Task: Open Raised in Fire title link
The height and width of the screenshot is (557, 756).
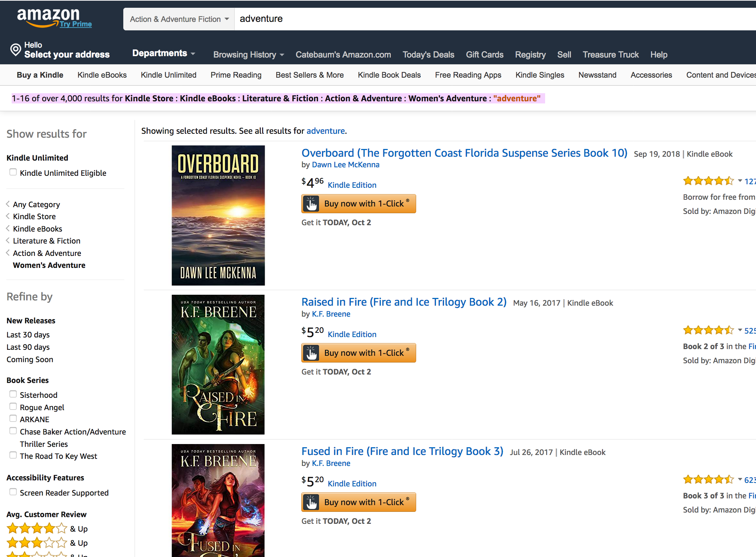Action: (404, 302)
